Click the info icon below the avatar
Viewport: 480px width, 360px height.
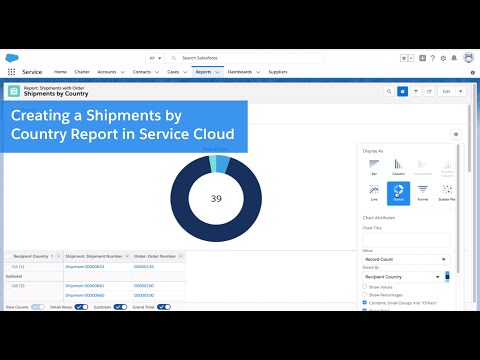pyautogui.click(x=473, y=73)
